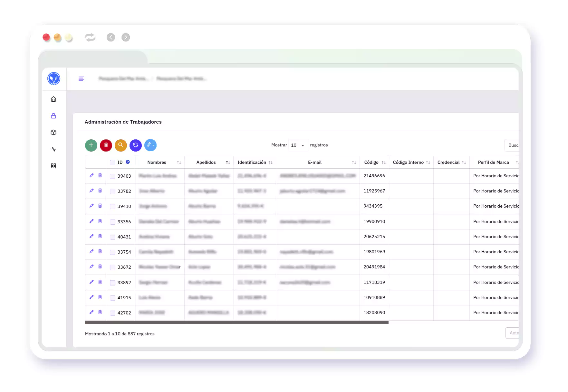Open the cube package sidebar icon
The height and width of the screenshot is (392, 568).
click(53, 133)
